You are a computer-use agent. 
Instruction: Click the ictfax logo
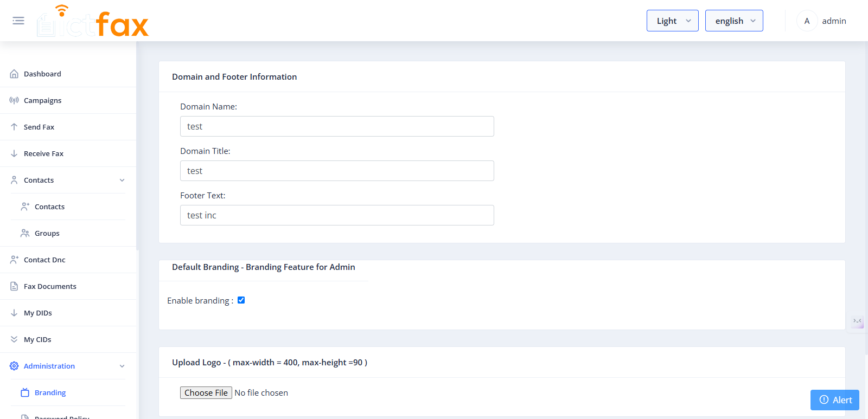(x=93, y=21)
